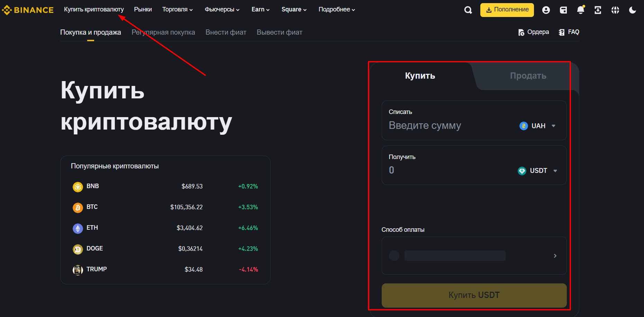Toggle the dark mode moon icon

[x=633, y=10]
